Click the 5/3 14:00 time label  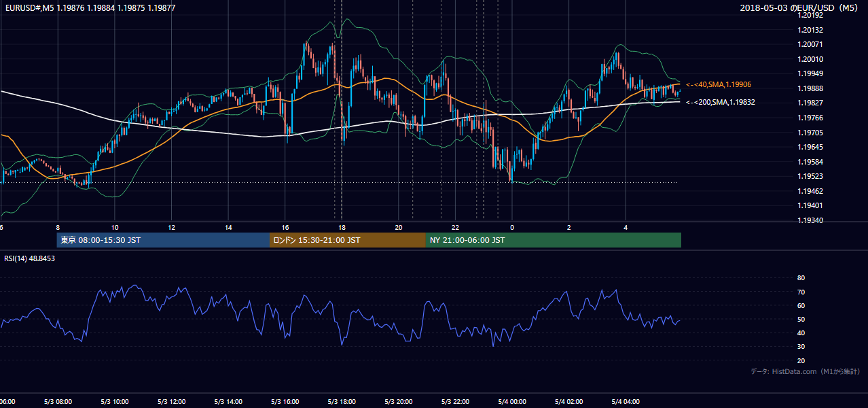pos(228,402)
